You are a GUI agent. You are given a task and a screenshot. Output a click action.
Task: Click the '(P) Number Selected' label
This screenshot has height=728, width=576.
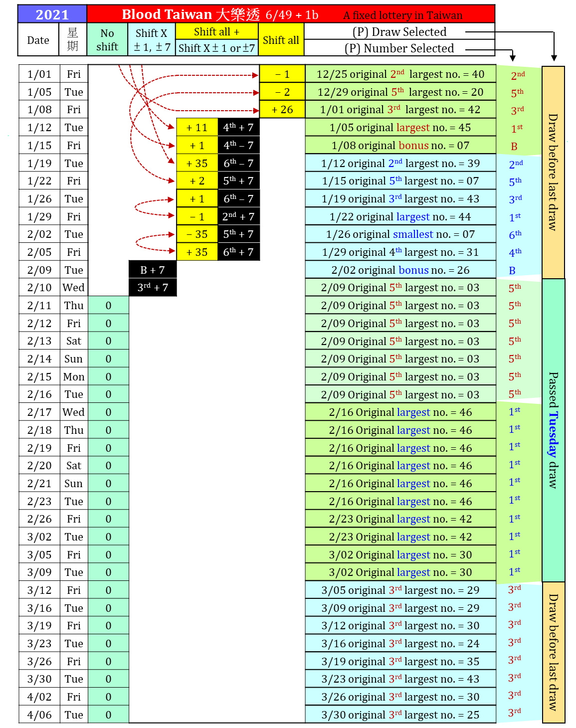point(399,48)
